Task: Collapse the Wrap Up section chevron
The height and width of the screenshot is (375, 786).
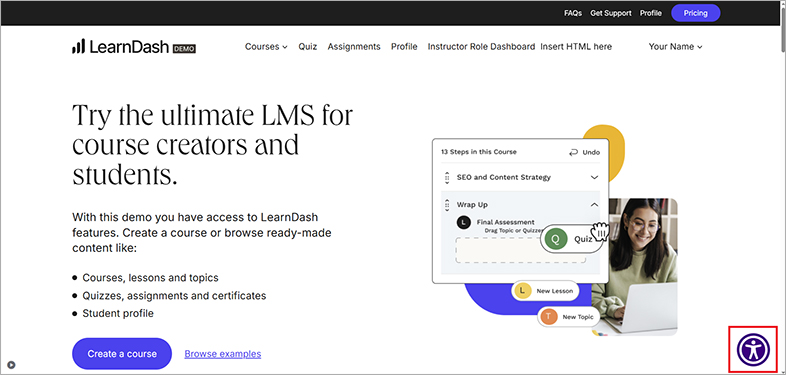Action: (x=595, y=205)
